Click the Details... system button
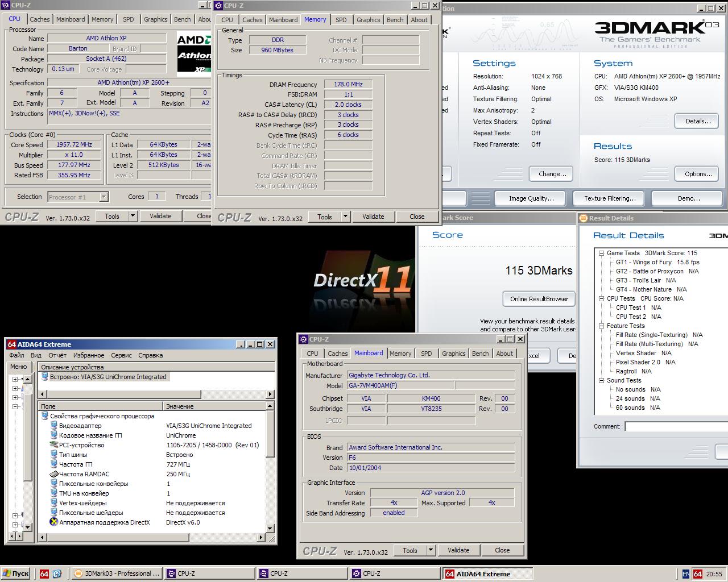This screenshot has width=728, height=582. (697, 121)
